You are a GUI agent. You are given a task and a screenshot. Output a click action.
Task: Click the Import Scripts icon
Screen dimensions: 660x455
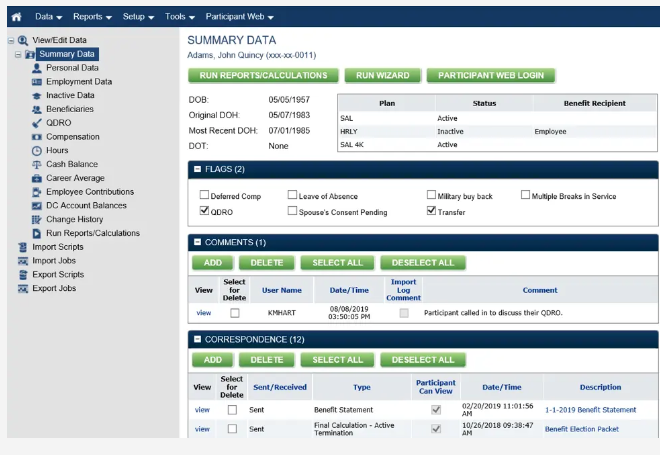23,247
